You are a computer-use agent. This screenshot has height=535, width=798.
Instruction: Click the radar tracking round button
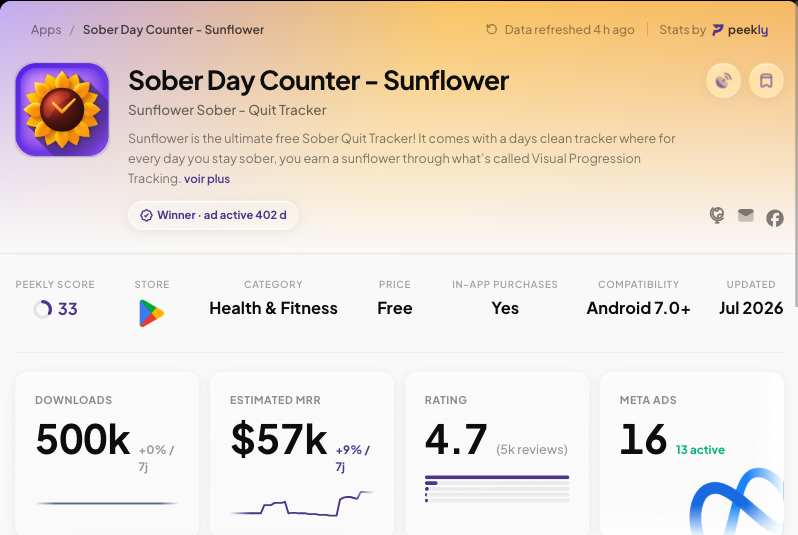pos(723,80)
